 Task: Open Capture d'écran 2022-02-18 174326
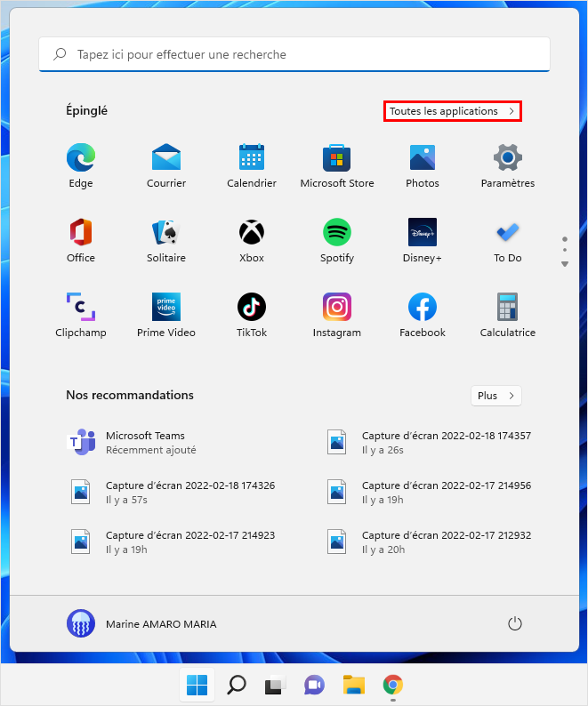(x=173, y=492)
